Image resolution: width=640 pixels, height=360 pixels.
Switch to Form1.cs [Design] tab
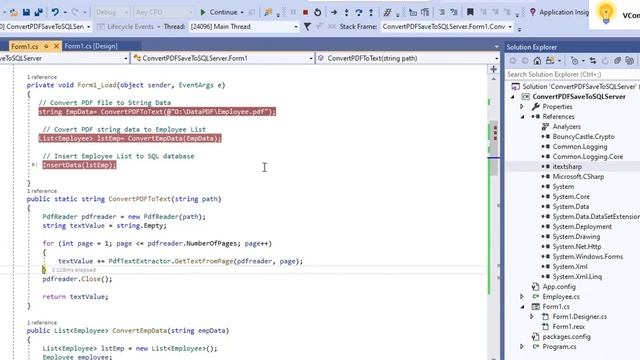[91, 46]
